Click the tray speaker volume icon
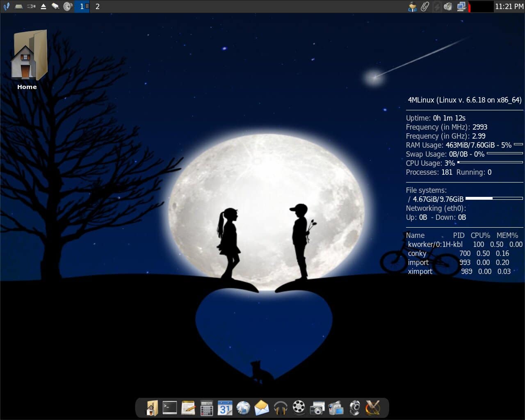 pos(448,7)
